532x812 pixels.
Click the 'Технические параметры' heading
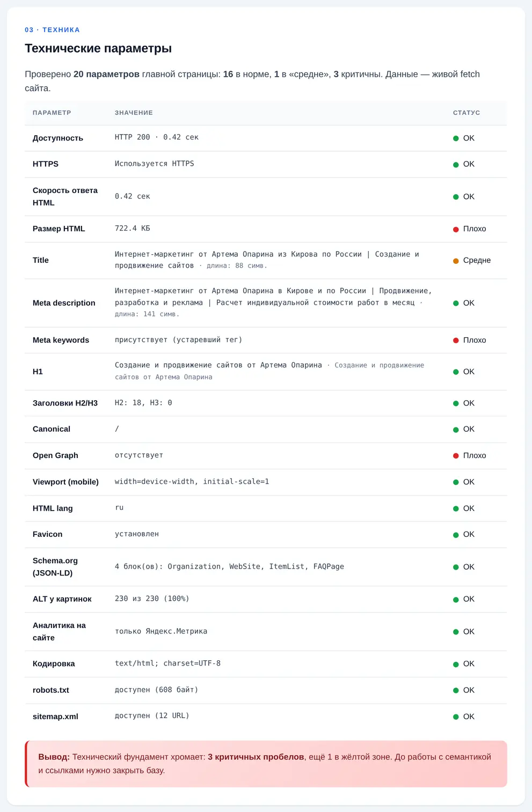pos(98,48)
